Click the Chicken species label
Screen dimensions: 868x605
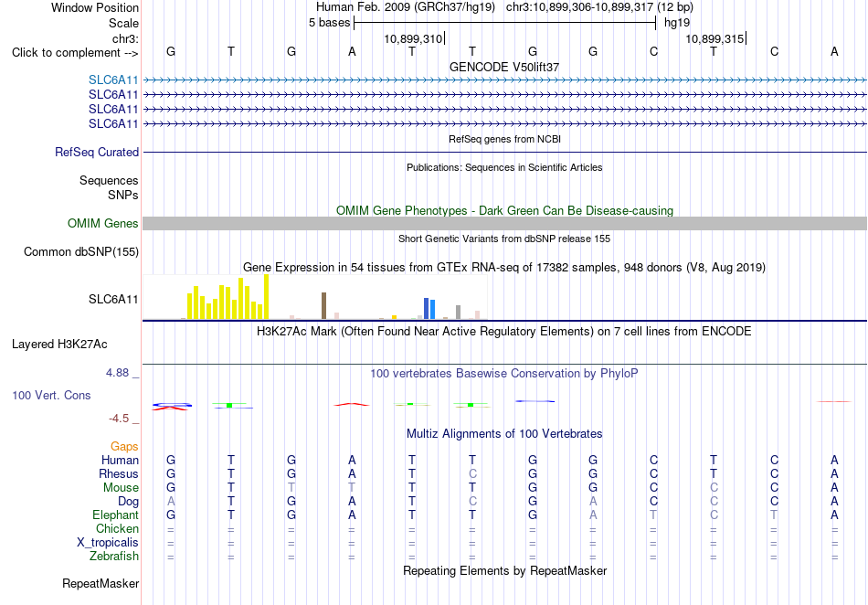click(117, 528)
